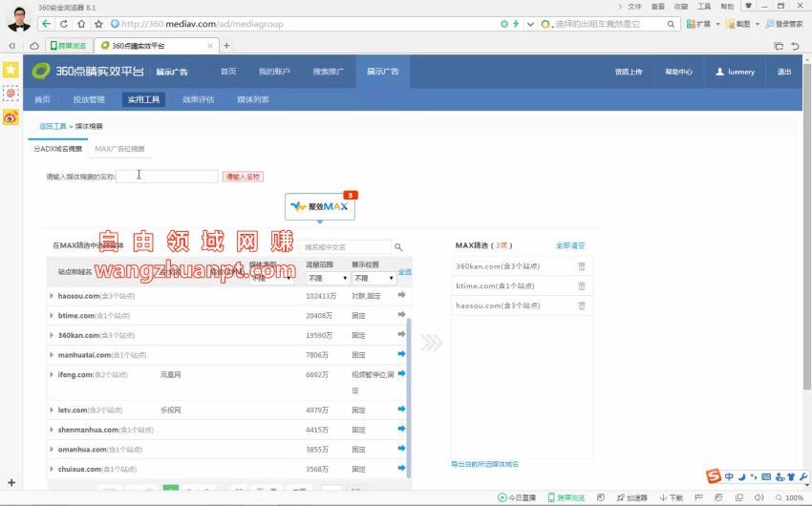
Task: Delete haosou.com from MAX selection
Action: click(x=582, y=306)
